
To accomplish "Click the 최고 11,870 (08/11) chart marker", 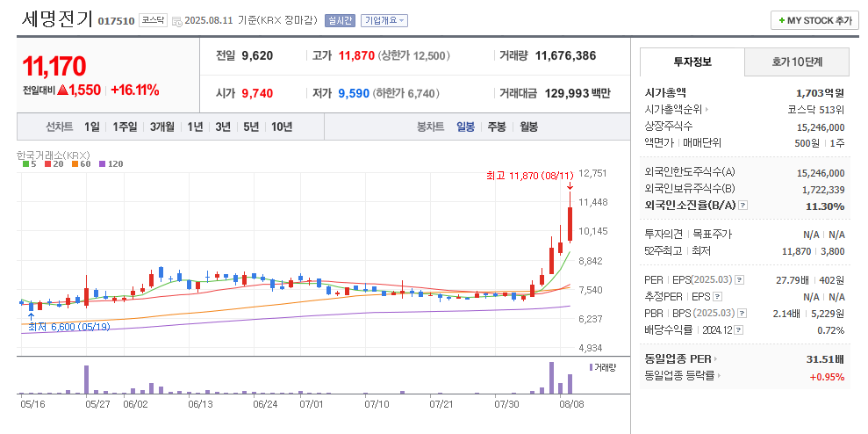I will (530, 177).
